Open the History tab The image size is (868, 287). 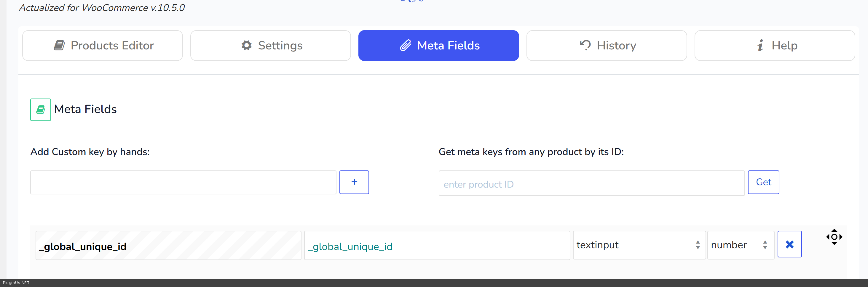tap(607, 46)
